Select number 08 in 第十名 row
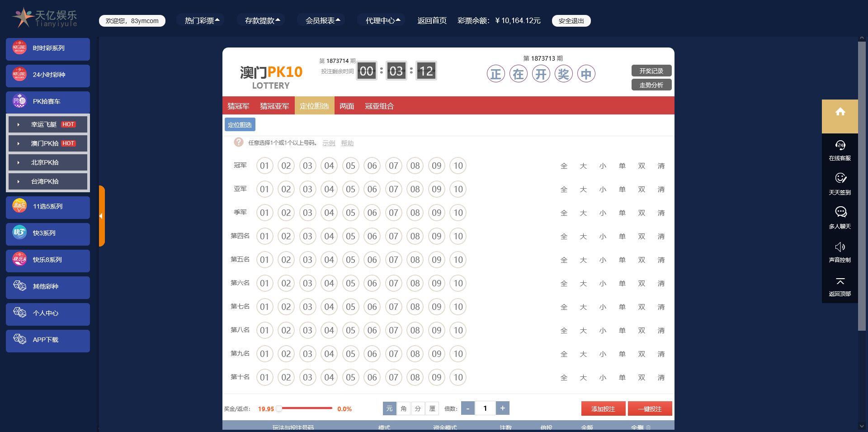868x432 pixels. (415, 377)
